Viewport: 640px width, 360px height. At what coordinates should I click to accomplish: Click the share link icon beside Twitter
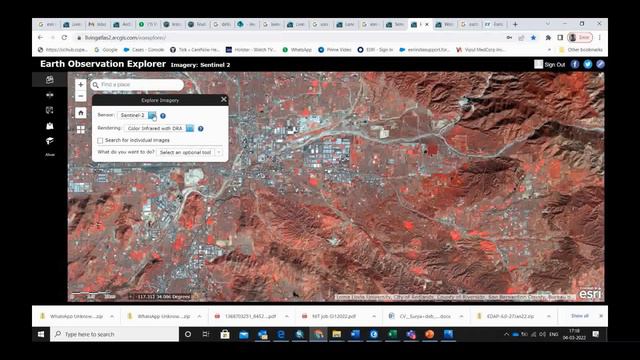tap(600, 64)
